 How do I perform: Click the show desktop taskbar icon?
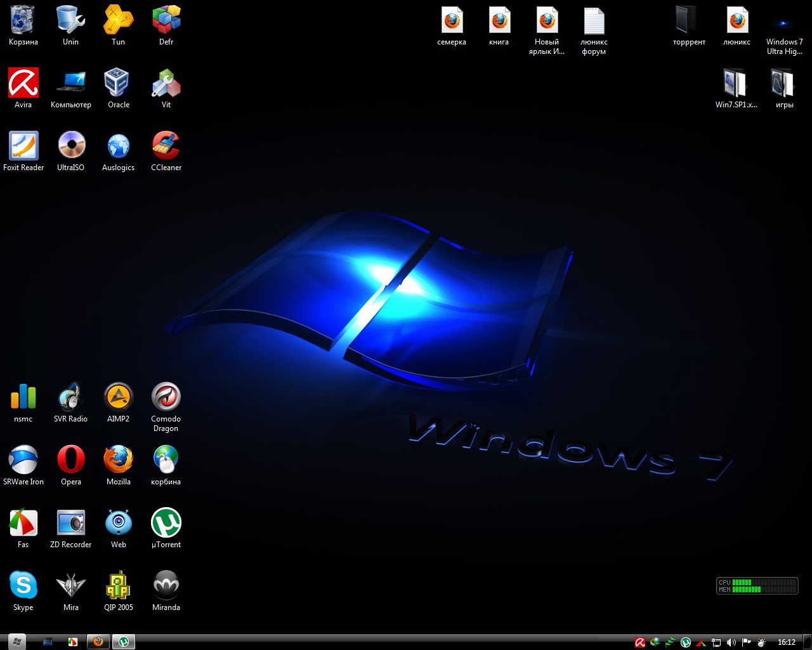point(48,642)
